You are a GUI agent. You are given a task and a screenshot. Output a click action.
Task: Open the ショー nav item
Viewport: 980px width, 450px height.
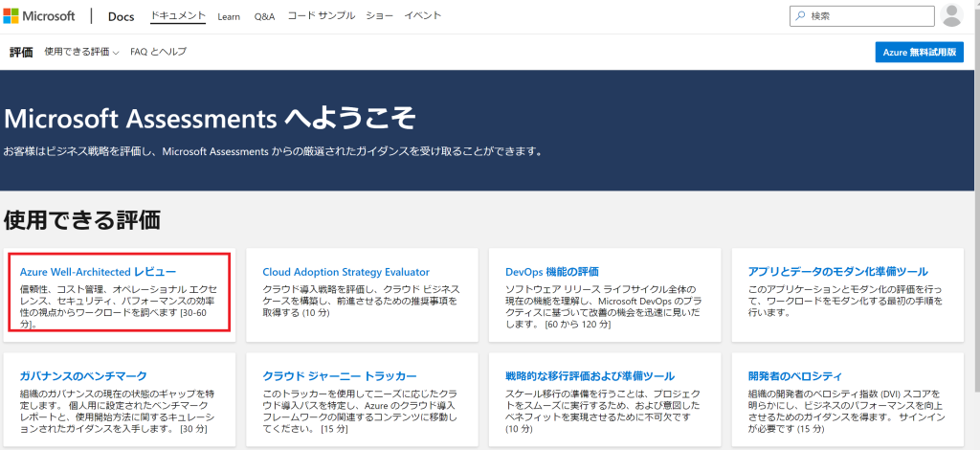click(x=379, y=15)
